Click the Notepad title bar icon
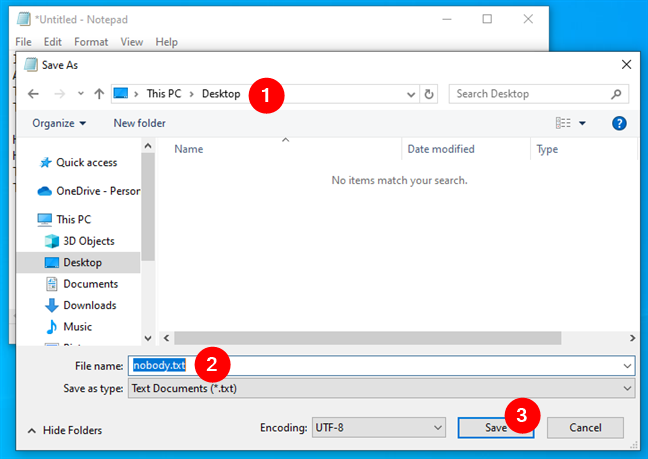648x459 pixels. [x=24, y=19]
